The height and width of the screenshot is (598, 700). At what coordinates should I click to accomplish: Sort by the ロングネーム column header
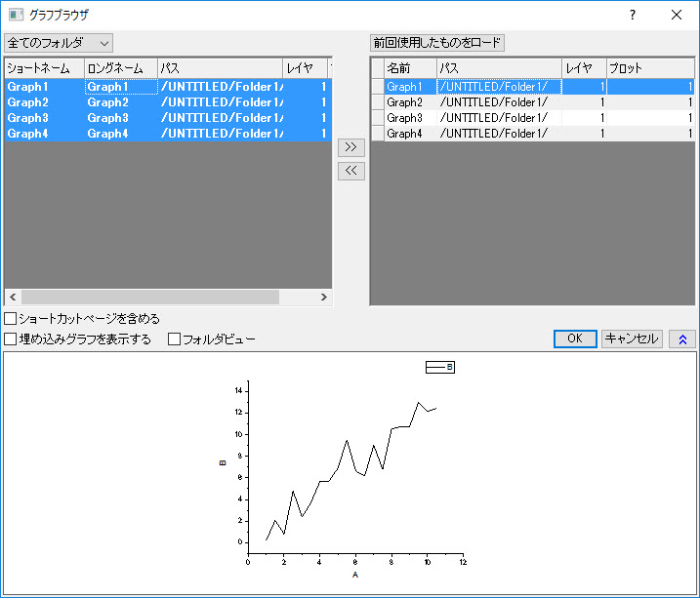(x=121, y=68)
